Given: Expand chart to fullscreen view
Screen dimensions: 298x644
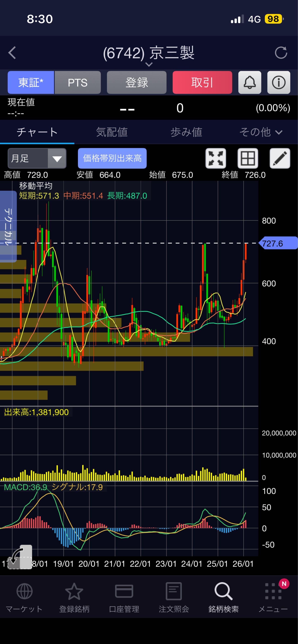Looking at the screenshot, I should pos(216,158).
